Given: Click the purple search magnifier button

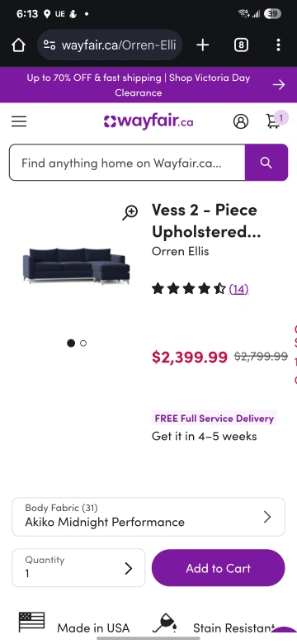Looking at the screenshot, I should click(x=266, y=163).
